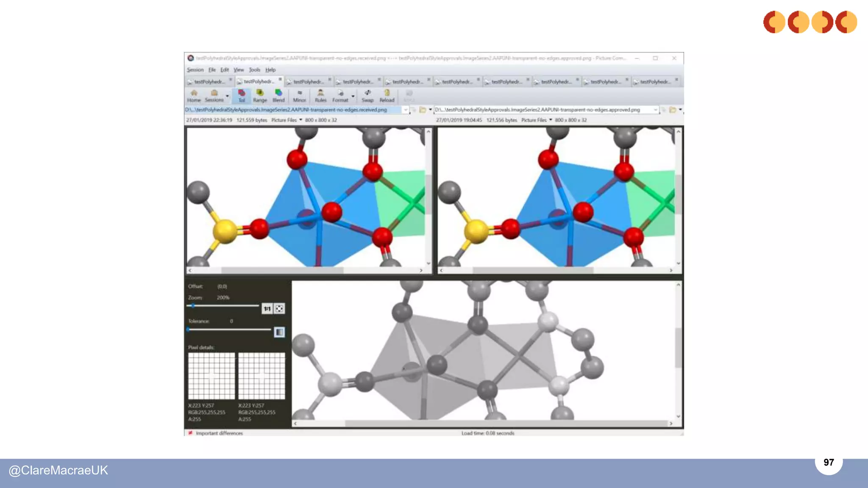Toggle the 1:1 zoom button
The image size is (868, 488).
coord(267,309)
